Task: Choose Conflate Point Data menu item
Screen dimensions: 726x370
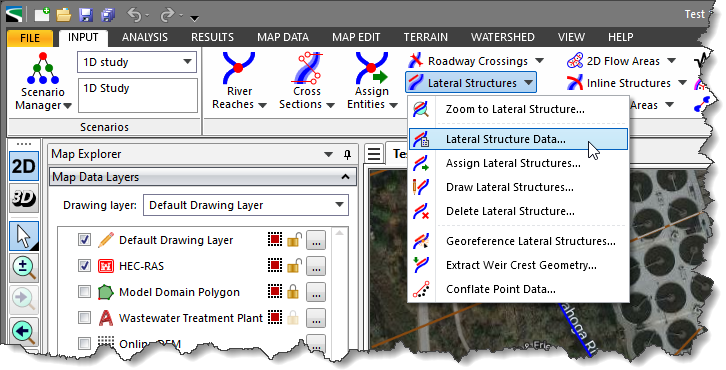Action: (518, 289)
